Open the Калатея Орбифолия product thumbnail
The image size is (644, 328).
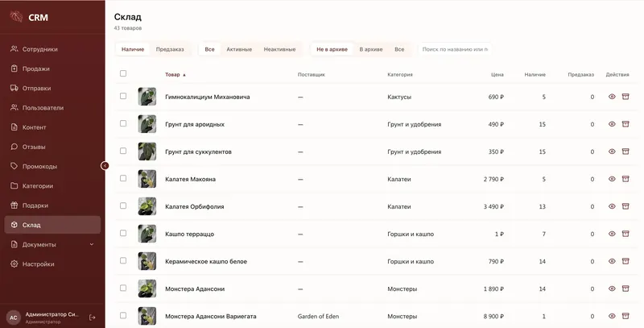tap(147, 206)
